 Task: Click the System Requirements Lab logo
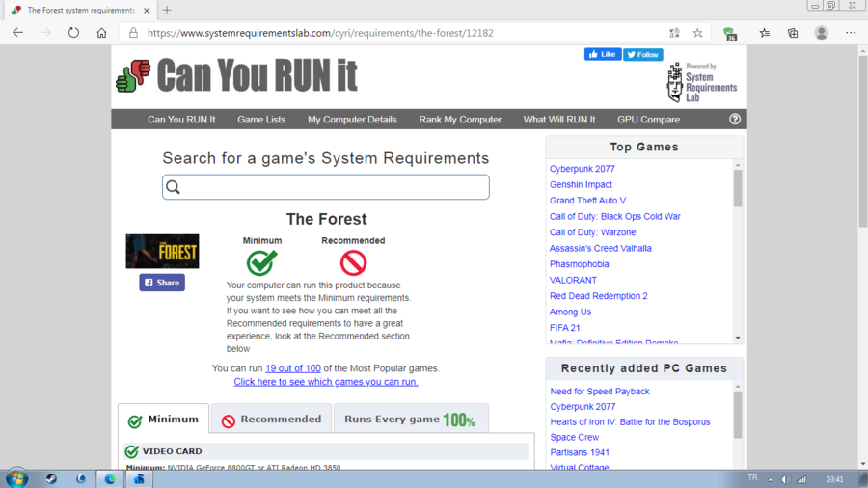point(701,82)
